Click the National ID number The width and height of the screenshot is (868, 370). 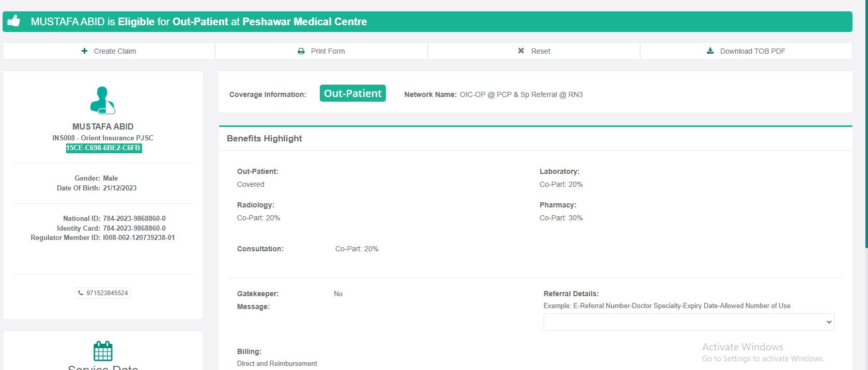point(134,219)
